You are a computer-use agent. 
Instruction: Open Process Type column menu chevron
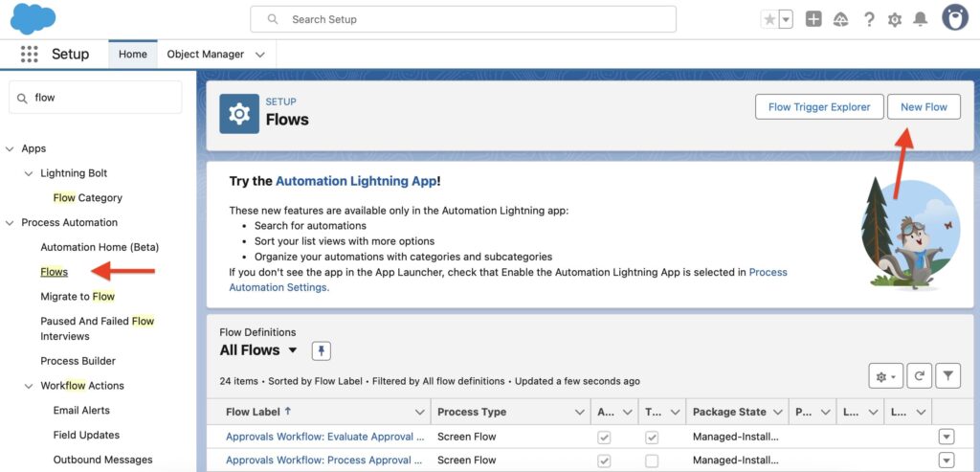[579, 413]
